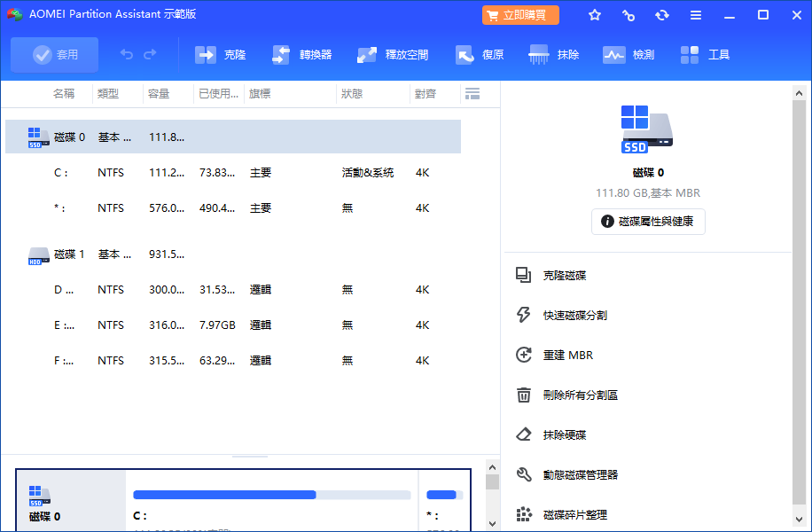
Task: Open the 工具 tools menu
Action: [706, 55]
